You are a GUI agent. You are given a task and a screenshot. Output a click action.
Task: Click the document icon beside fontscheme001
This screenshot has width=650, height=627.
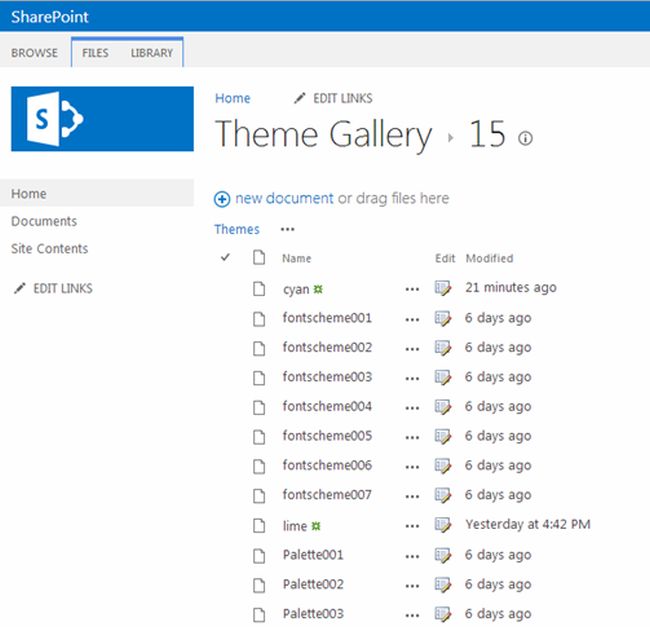pyautogui.click(x=259, y=319)
